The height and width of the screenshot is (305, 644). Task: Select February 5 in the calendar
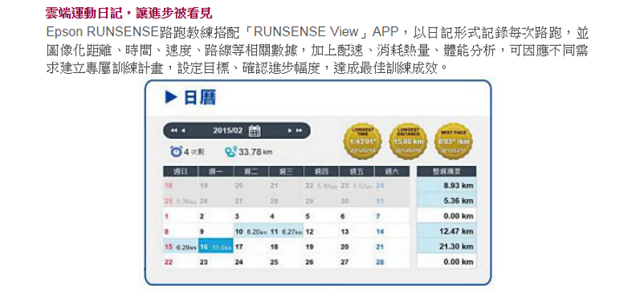[x=321, y=216]
